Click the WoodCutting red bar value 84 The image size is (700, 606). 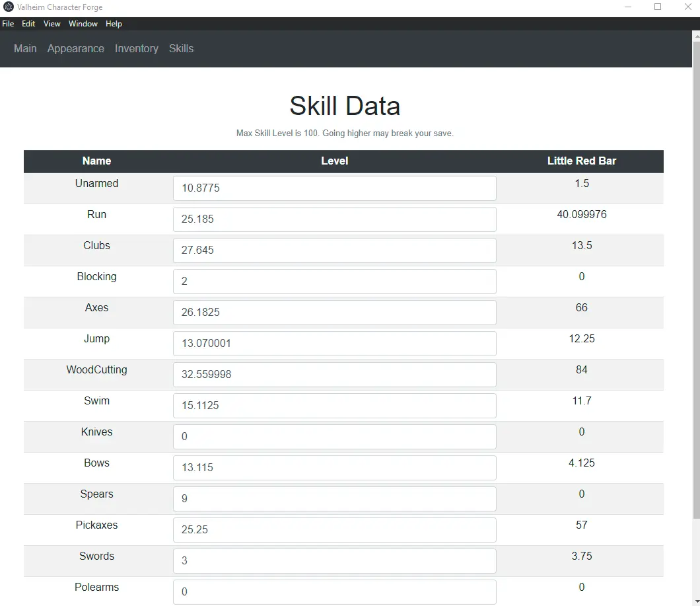coord(582,369)
